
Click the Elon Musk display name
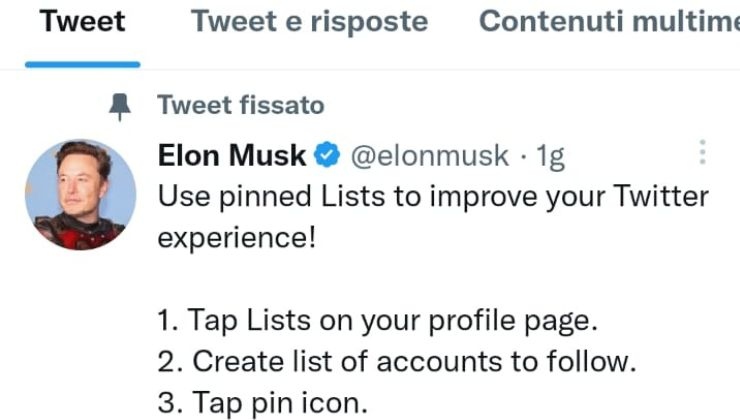tap(232, 155)
